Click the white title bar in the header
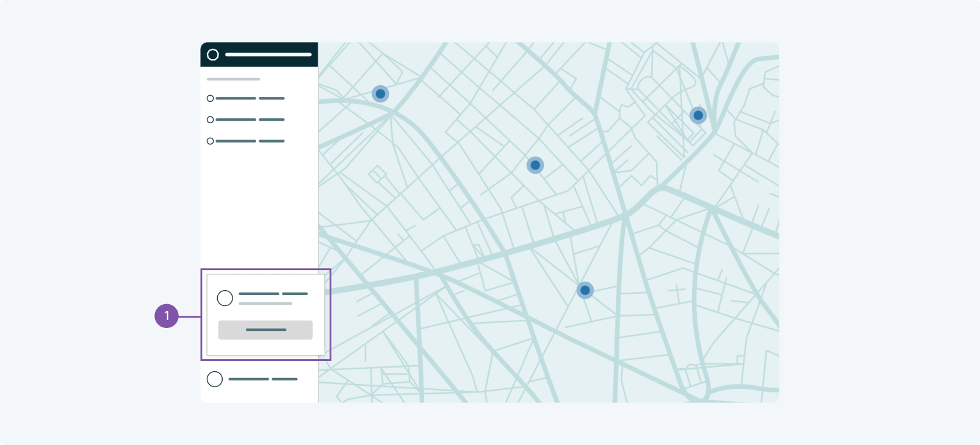Image resolution: width=980 pixels, height=445 pixels. pyautogui.click(x=268, y=55)
